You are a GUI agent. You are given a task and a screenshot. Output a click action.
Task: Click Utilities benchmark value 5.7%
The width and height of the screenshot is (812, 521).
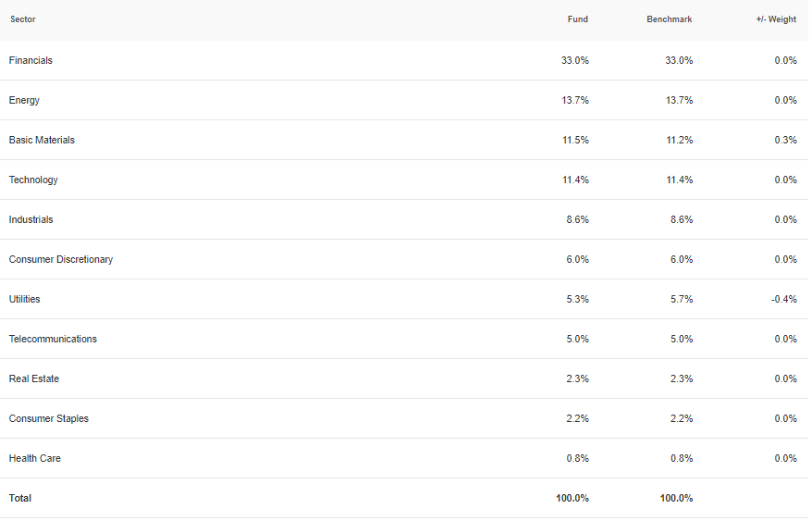(682, 299)
